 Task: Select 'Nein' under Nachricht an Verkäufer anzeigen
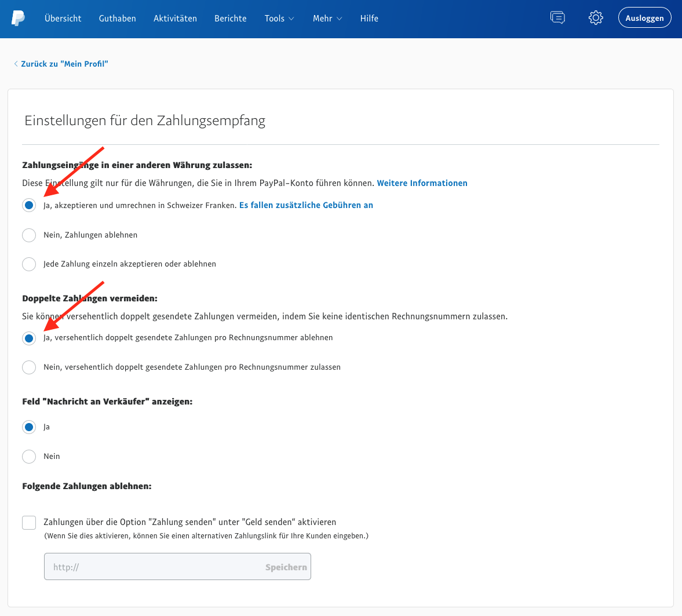(28, 456)
